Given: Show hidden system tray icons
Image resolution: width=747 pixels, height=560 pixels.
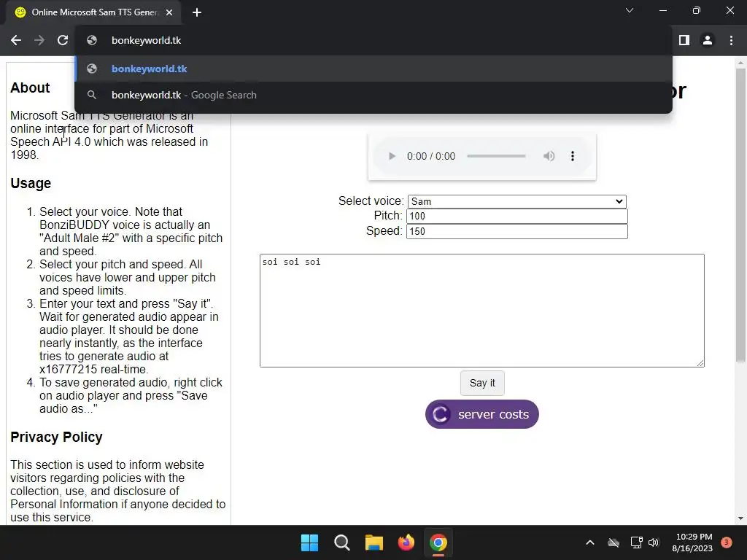Looking at the screenshot, I should [x=589, y=542].
